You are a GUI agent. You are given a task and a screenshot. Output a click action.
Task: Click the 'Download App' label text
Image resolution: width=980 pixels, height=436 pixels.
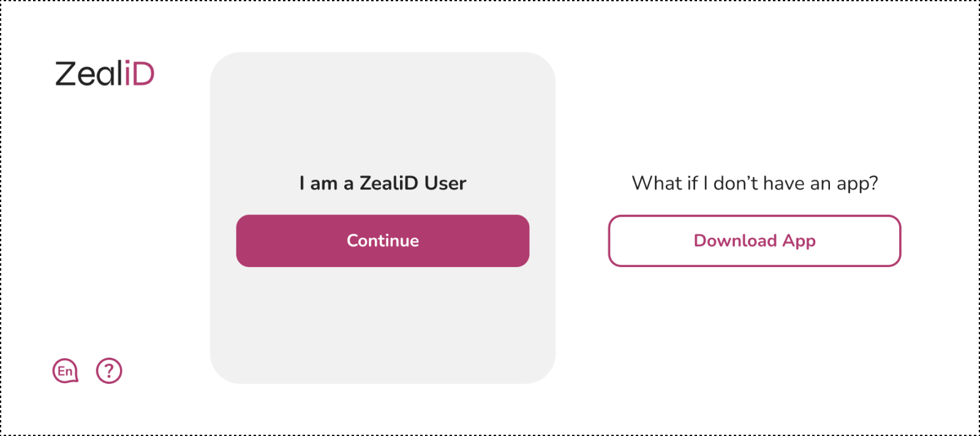755,241
